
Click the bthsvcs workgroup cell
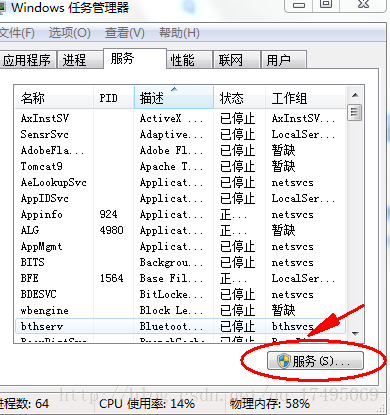pyautogui.click(x=292, y=326)
